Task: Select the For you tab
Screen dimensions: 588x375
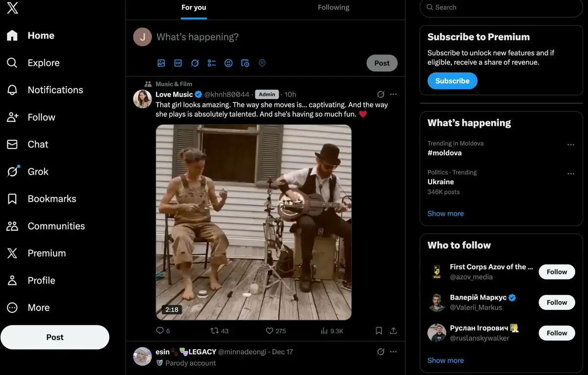Action: click(194, 7)
